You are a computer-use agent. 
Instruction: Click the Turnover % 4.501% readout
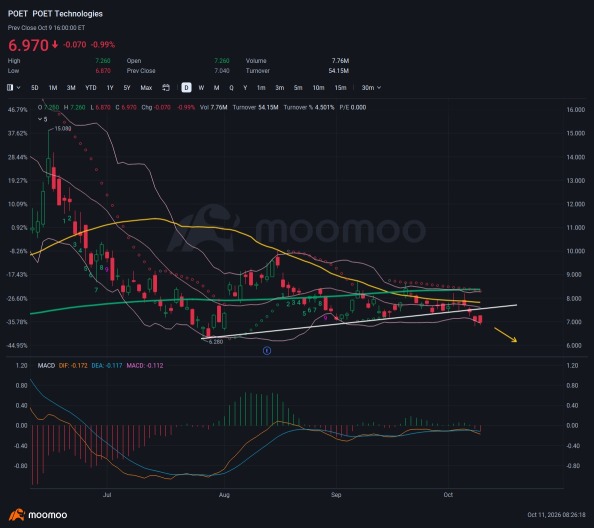[x=309, y=108]
